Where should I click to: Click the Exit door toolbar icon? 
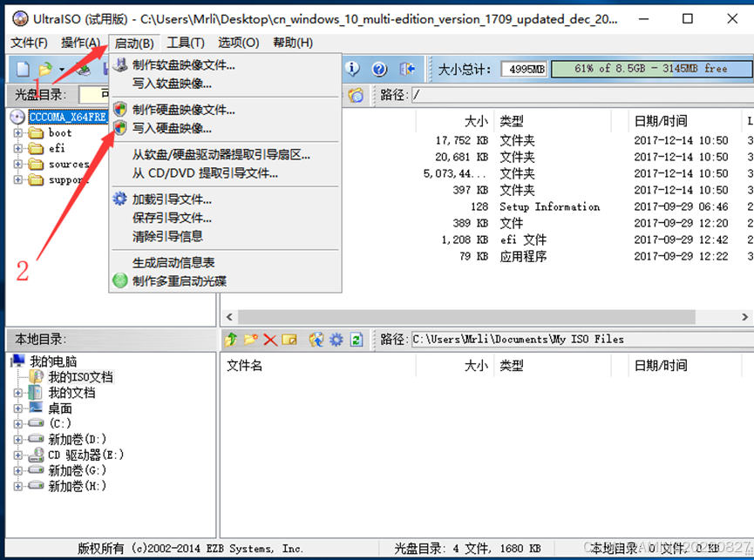[407, 69]
